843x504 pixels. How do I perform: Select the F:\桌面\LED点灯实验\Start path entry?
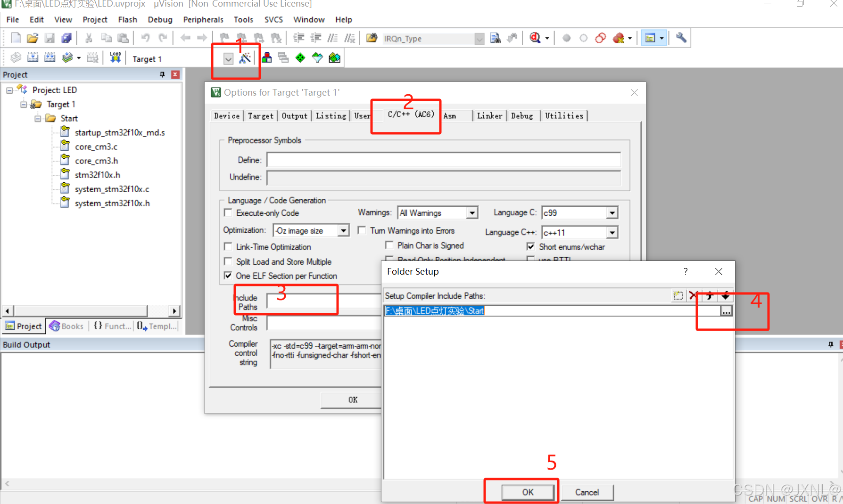coord(434,311)
